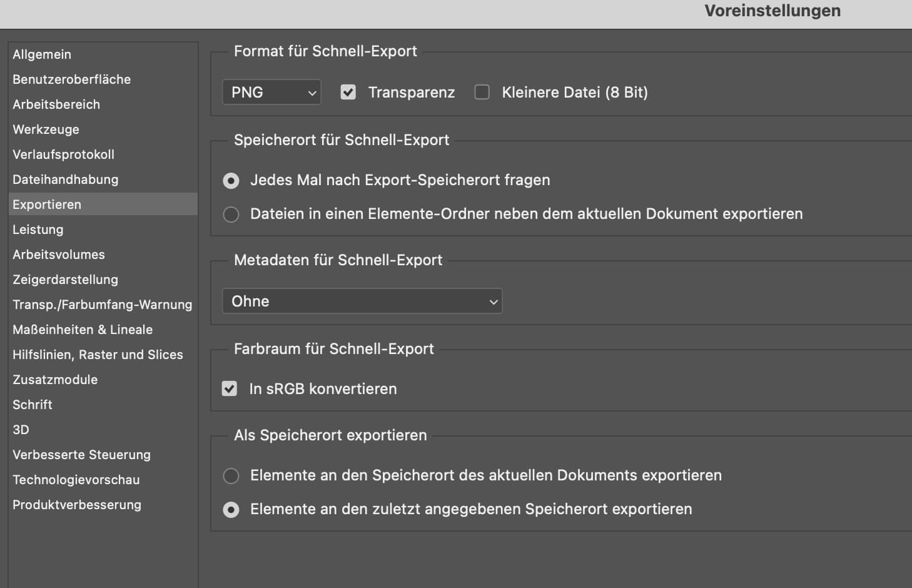The image size is (912, 588).
Task: Switch to Benutzeroberfläche preferences
Action: point(72,79)
